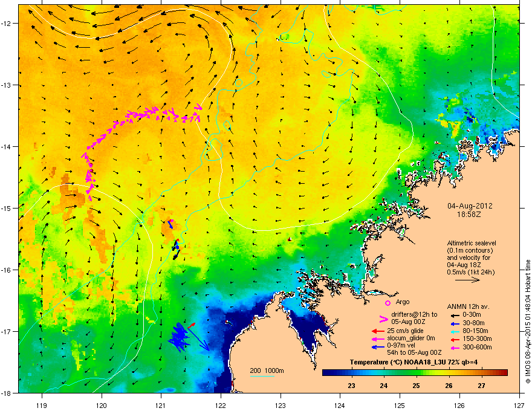The image size is (532, 411).
Task: Click the magenta Argo circle symbol in legend
Action: pos(388,303)
